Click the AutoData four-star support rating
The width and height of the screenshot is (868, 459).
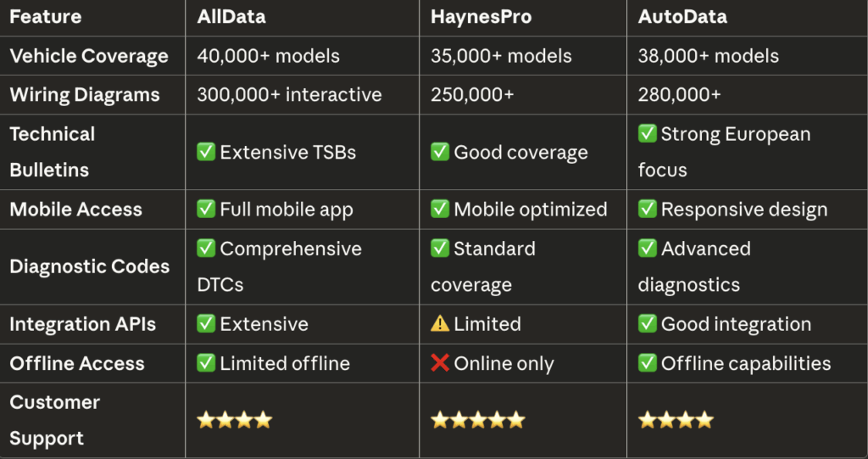(x=676, y=420)
